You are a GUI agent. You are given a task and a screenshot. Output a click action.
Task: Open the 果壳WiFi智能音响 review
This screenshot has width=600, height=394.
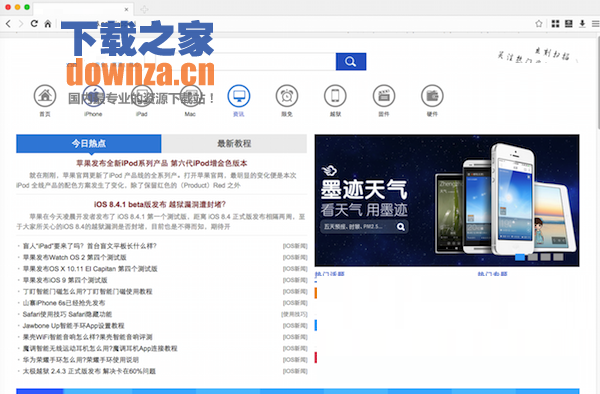[x=87, y=337]
